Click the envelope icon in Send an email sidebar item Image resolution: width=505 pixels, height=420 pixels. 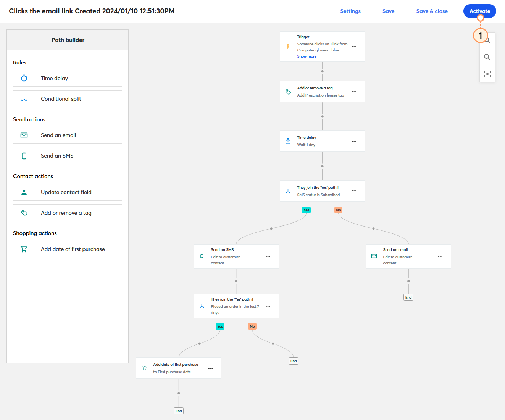pos(24,135)
